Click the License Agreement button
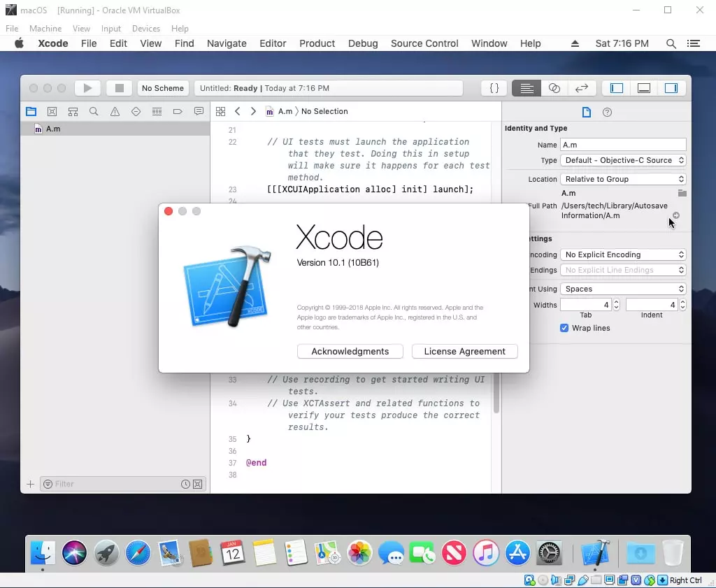This screenshot has width=716, height=588. (464, 351)
